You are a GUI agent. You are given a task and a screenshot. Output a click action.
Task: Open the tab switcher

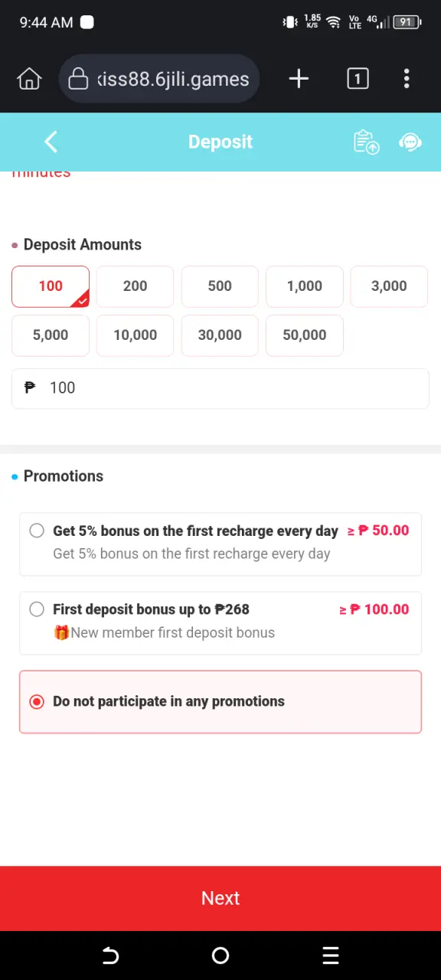tap(358, 78)
